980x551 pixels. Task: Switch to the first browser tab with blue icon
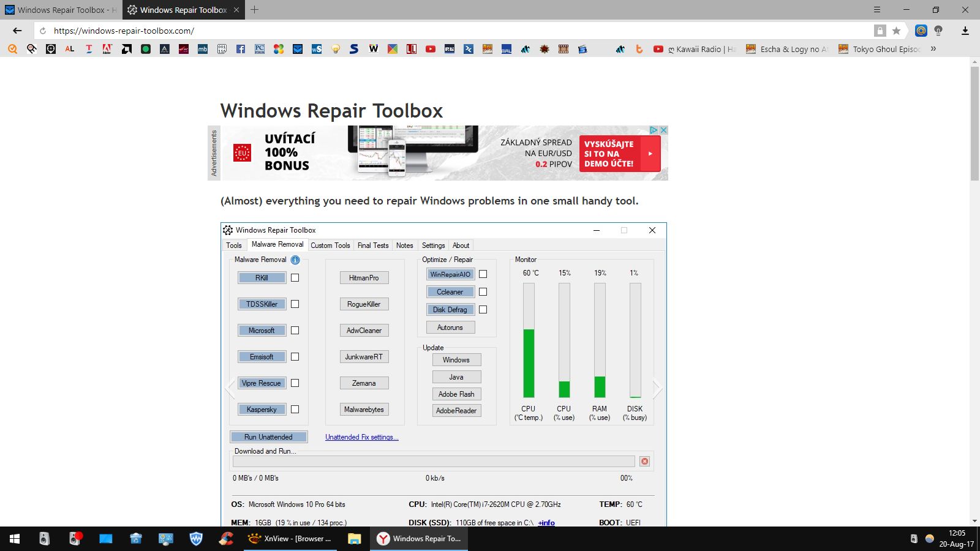coord(61,10)
